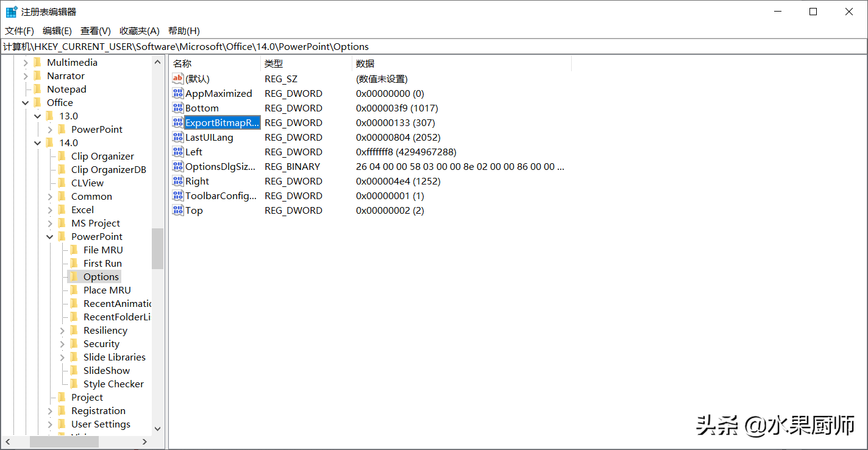Click the Place MRU folder icon
Viewport: 868px width, 450px height.
[74, 290]
